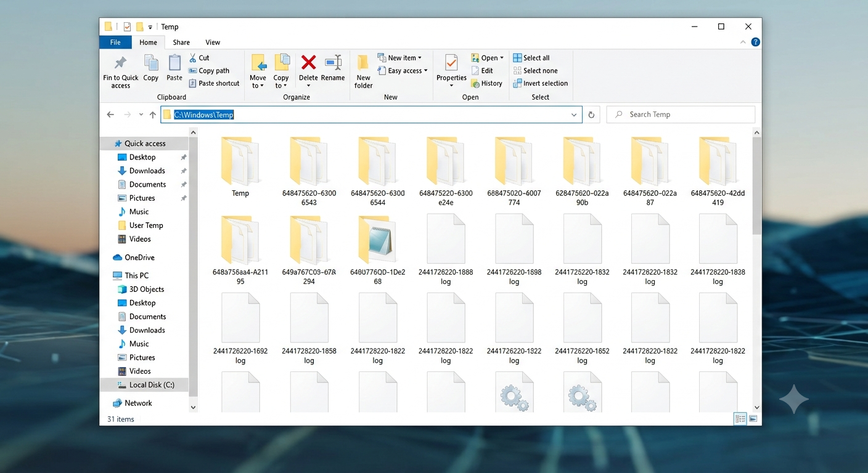Viewport: 868px width, 473px height.
Task: Open the File tab
Action: pyautogui.click(x=115, y=42)
